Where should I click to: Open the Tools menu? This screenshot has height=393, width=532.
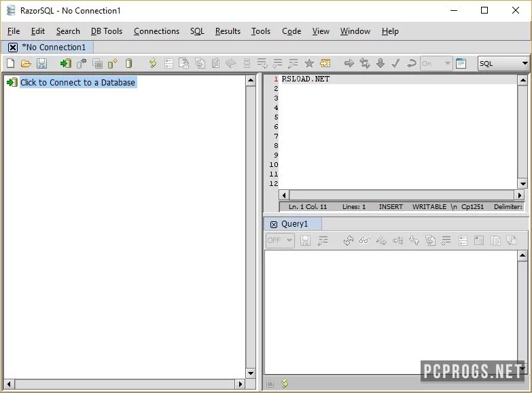click(261, 31)
